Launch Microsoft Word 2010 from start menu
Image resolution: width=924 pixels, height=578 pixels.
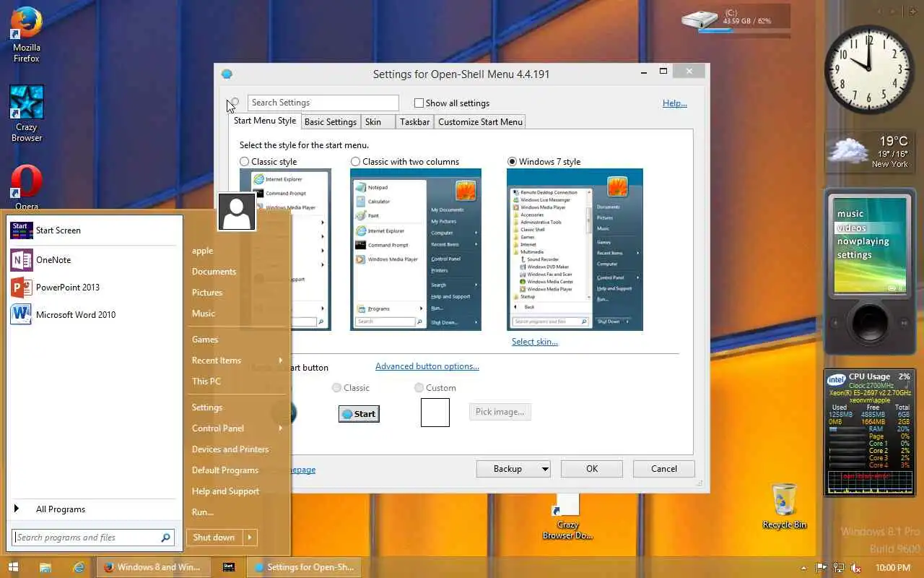(76, 315)
